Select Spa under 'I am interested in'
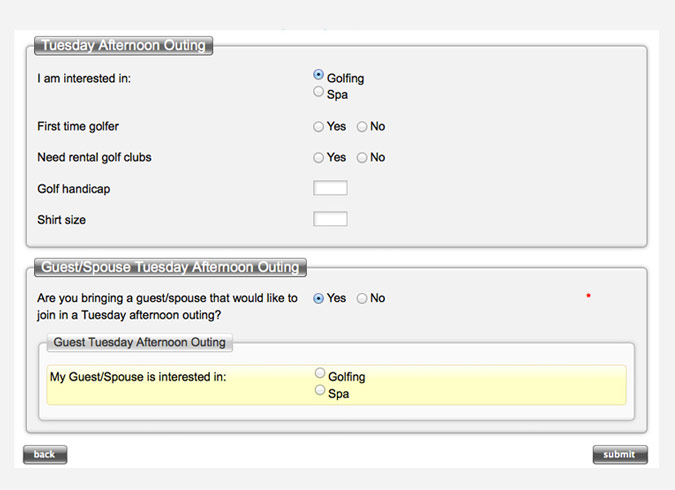The height and width of the screenshot is (490, 675). tap(319, 92)
